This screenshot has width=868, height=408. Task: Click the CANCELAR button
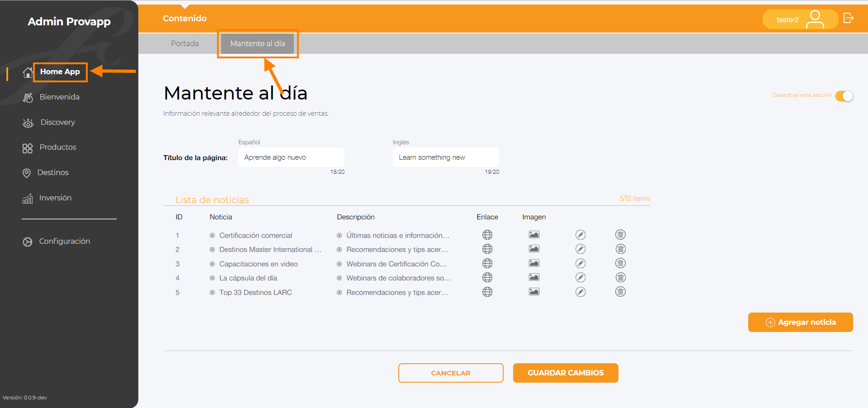(x=451, y=373)
